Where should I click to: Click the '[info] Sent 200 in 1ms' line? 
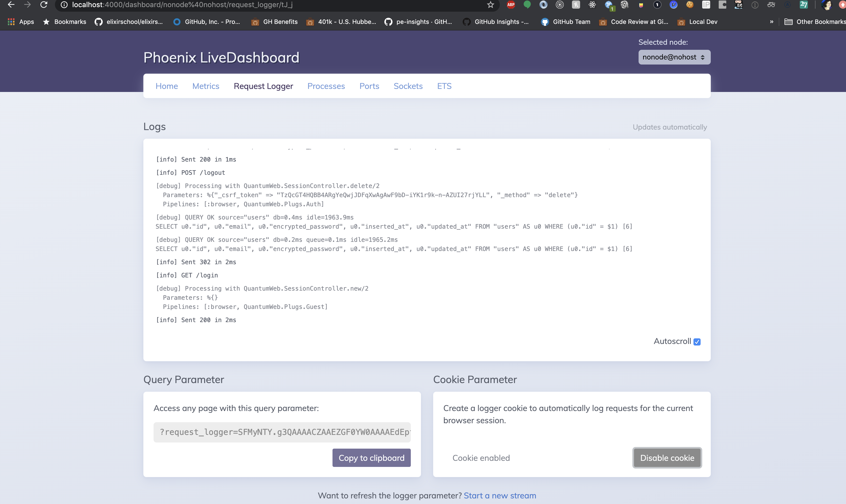pyautogui.click(x=196, y=159)
